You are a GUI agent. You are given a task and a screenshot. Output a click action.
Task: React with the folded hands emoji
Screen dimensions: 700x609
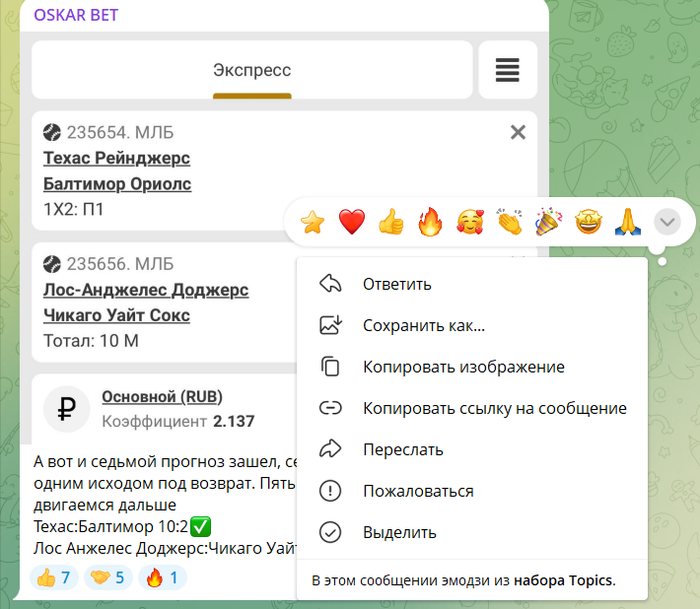tap(626, 223)
